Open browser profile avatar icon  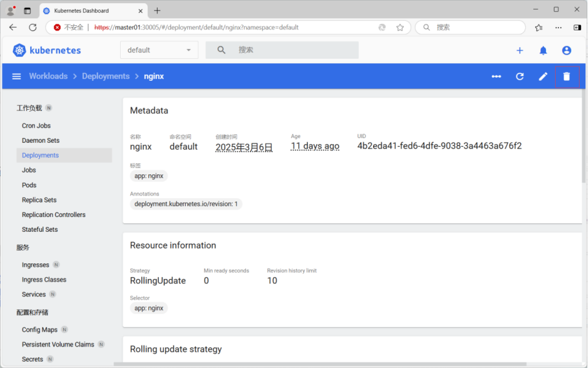(x=11, y=10)
